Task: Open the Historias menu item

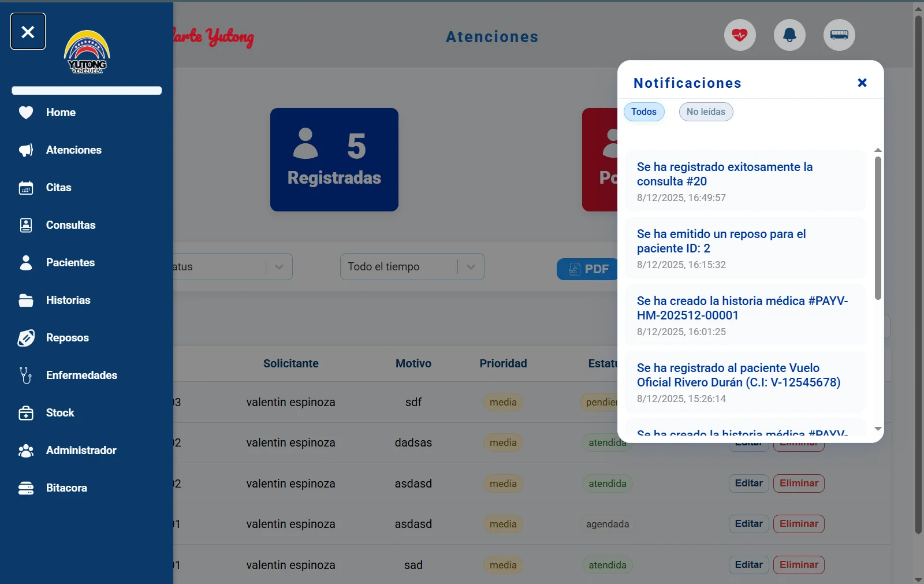Action: click(x=68, y=300)
